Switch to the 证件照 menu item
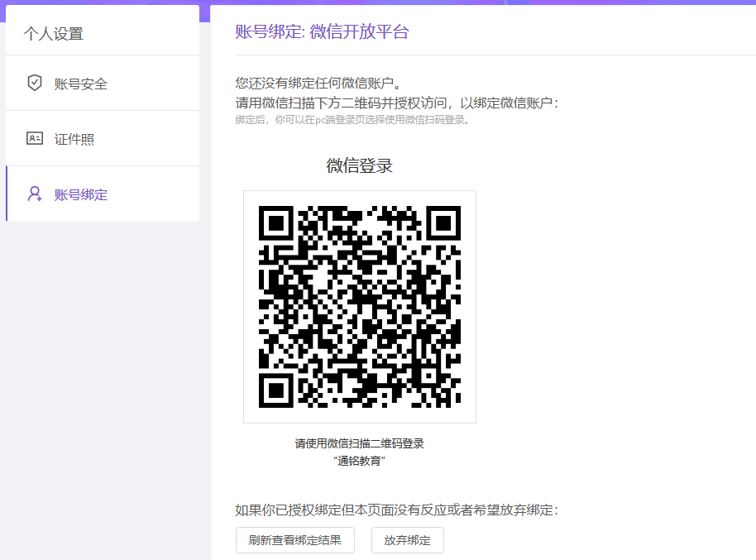Image resolution: width=756 pixels, height=560 pixels. coord(74,139)
